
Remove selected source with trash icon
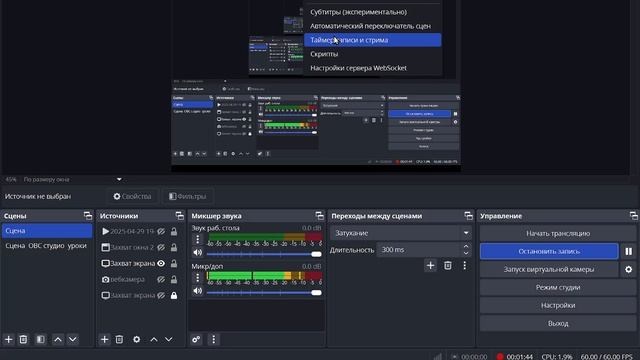[x=119, y=339]
